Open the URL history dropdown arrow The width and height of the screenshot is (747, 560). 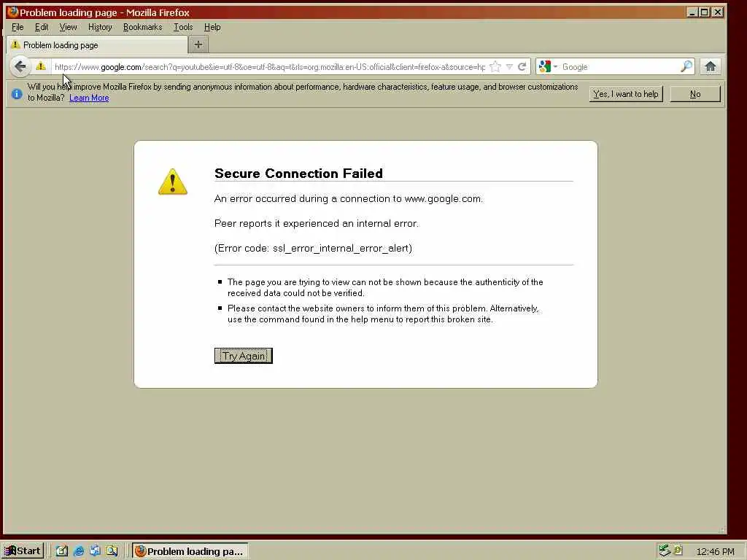click(x=509, y=66)
